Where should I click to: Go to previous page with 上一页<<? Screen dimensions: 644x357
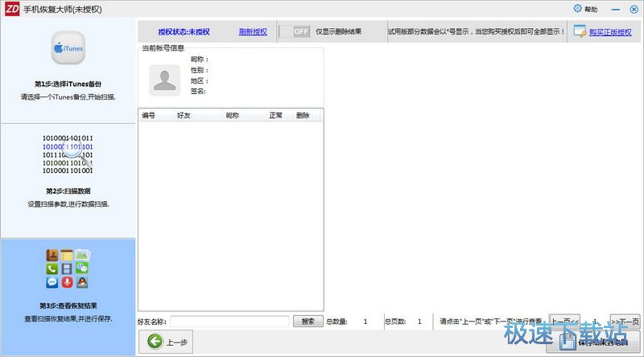tap(564, 321)
